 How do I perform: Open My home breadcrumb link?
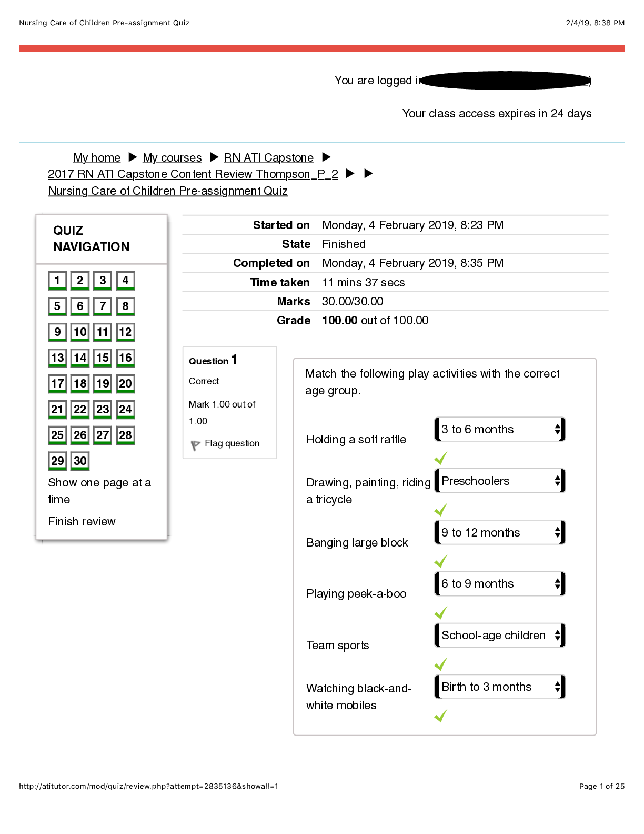click(97, 158)
